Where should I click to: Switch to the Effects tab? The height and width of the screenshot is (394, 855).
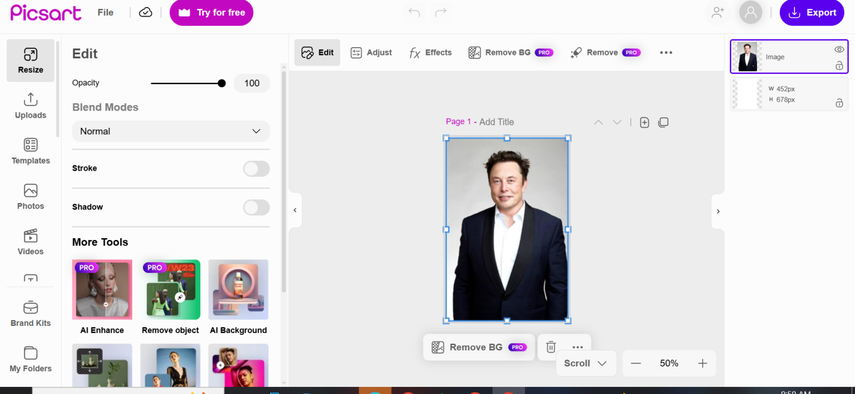coord(431,52)
